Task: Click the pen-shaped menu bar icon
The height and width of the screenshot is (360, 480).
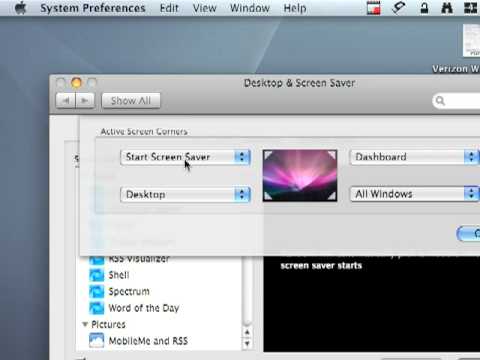Action: click(399, 8)
